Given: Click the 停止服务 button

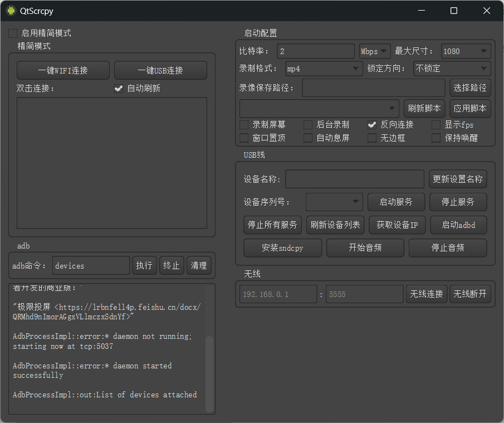Looking at the screenshot, I should tap(458, 202).
